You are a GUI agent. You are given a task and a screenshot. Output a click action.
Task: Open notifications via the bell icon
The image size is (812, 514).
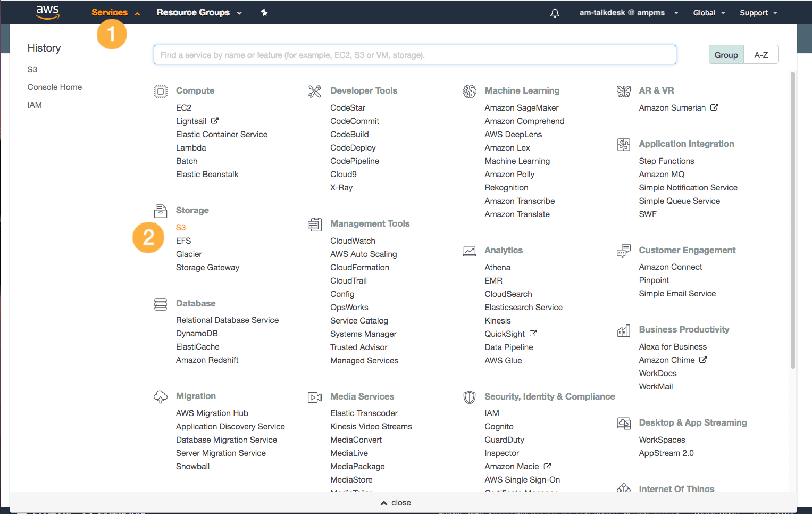click(555, 12)
